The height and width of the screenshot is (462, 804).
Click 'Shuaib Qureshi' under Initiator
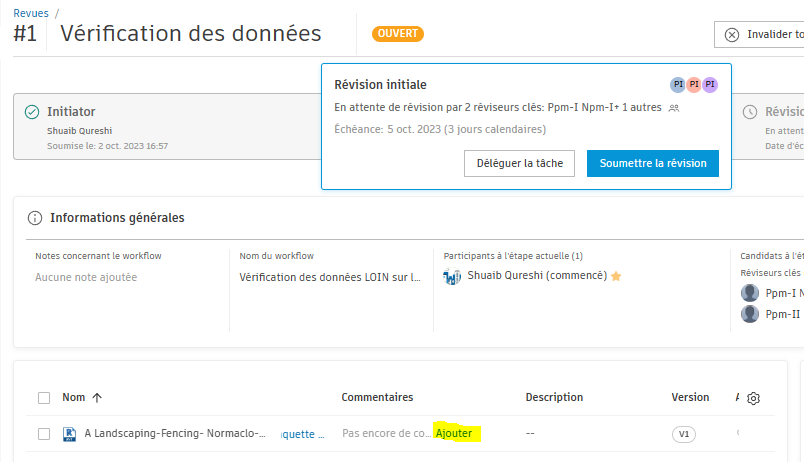click(79, 131)
